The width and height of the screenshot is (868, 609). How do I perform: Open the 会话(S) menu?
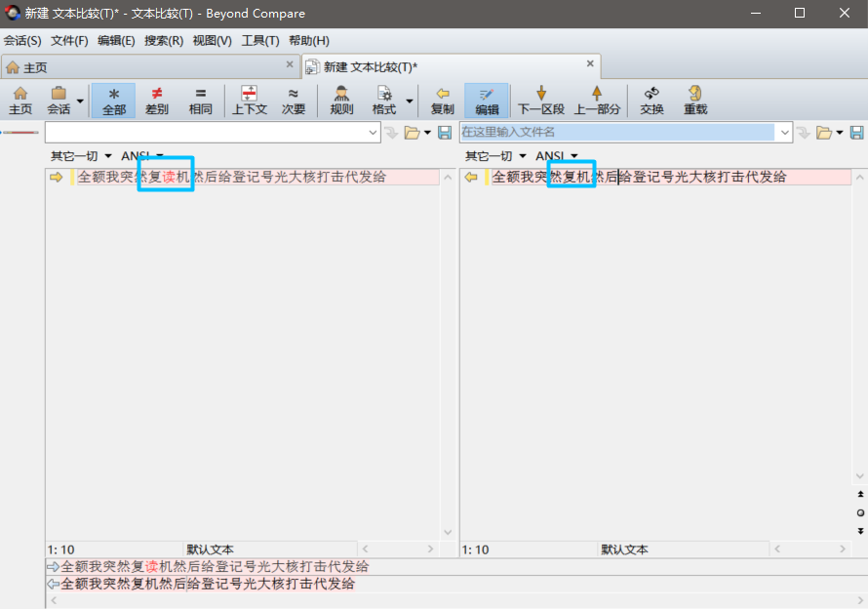[x=22, y=40]
